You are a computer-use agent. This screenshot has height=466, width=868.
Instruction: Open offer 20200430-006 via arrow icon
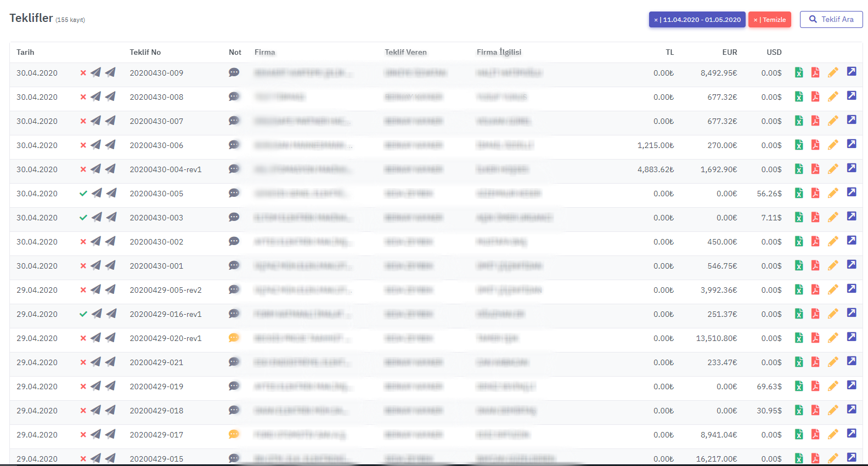(x=852, y=144)
